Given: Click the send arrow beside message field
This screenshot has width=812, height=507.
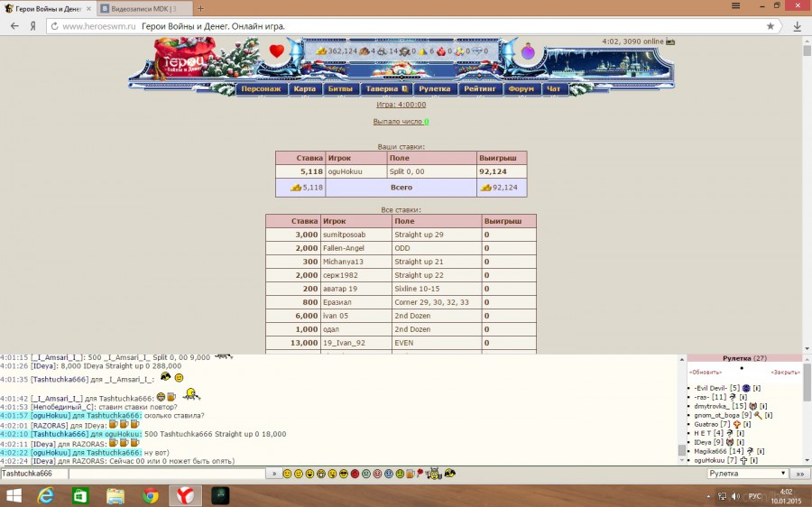Looking at the screenshot, I should pos(272,474).
